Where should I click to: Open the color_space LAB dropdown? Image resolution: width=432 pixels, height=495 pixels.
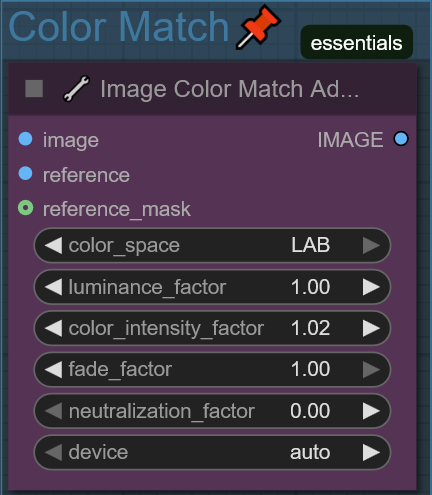click(212, 246)
